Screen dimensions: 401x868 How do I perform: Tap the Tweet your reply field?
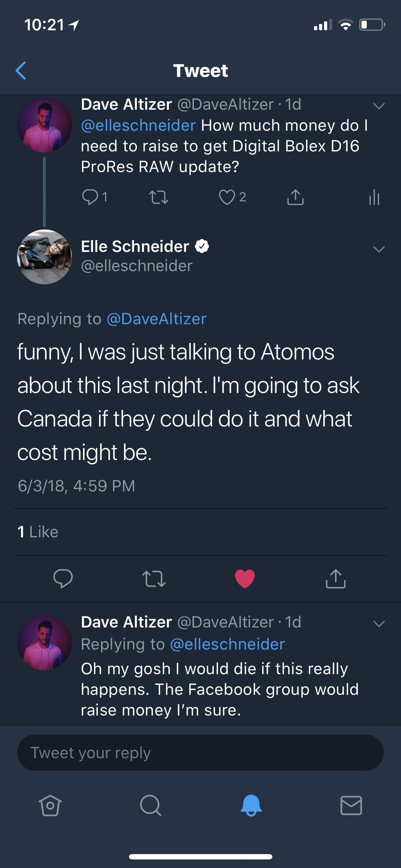(200, 753)
